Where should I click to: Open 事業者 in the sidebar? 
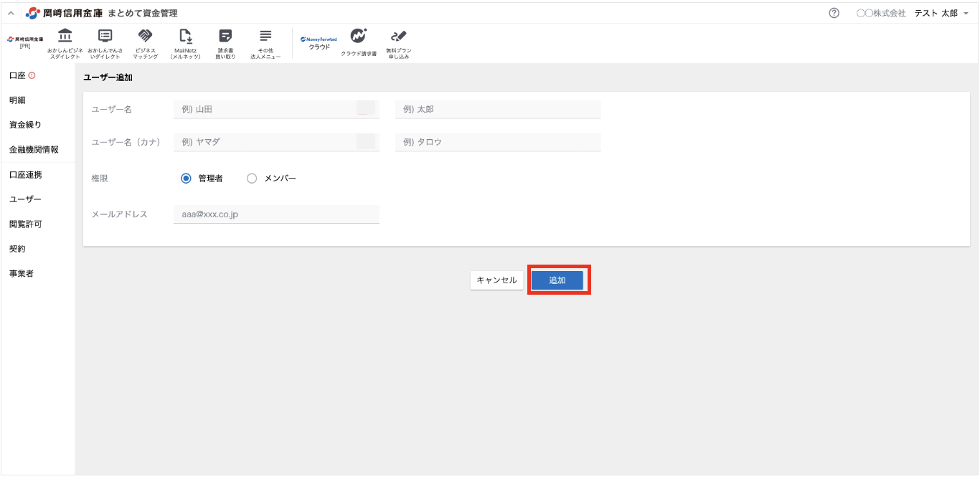click(21, 273)
